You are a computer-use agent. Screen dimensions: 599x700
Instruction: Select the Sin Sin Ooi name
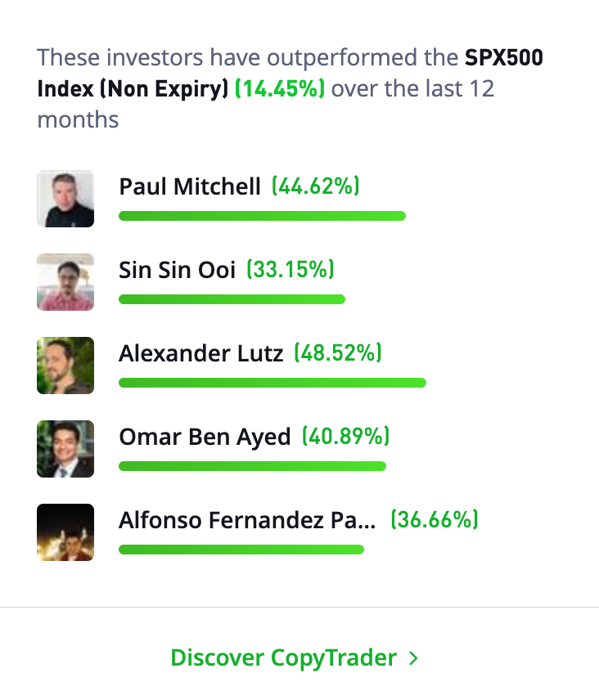point(177,270)
